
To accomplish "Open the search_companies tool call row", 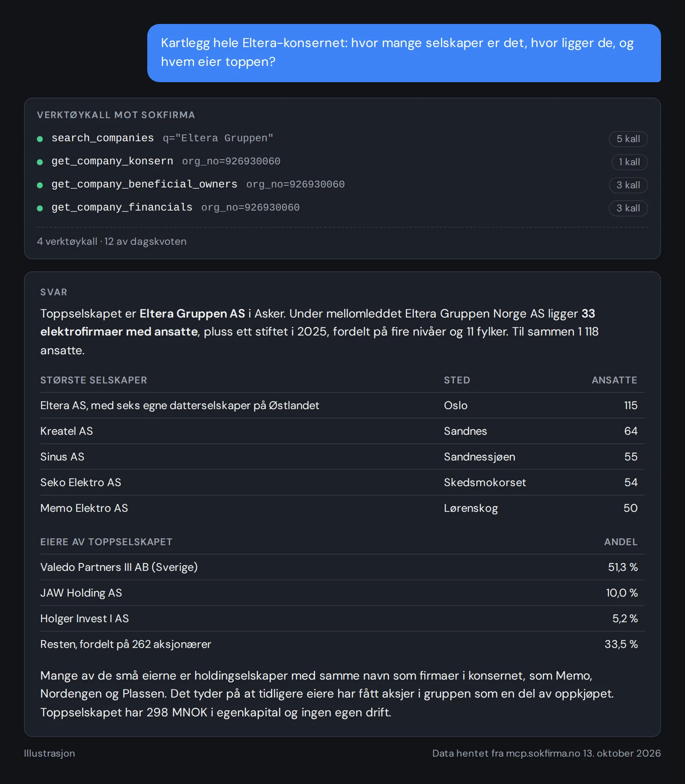I will [342, 139].
